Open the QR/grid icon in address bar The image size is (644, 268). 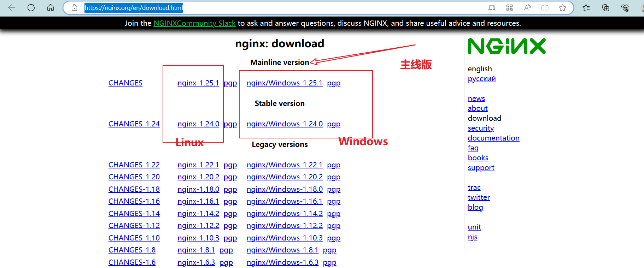point(509,7)
